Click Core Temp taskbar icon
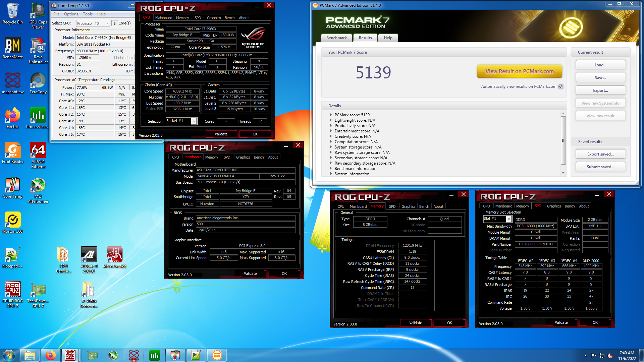This screenshot has height=362, width=644. [x=175, y=355]
